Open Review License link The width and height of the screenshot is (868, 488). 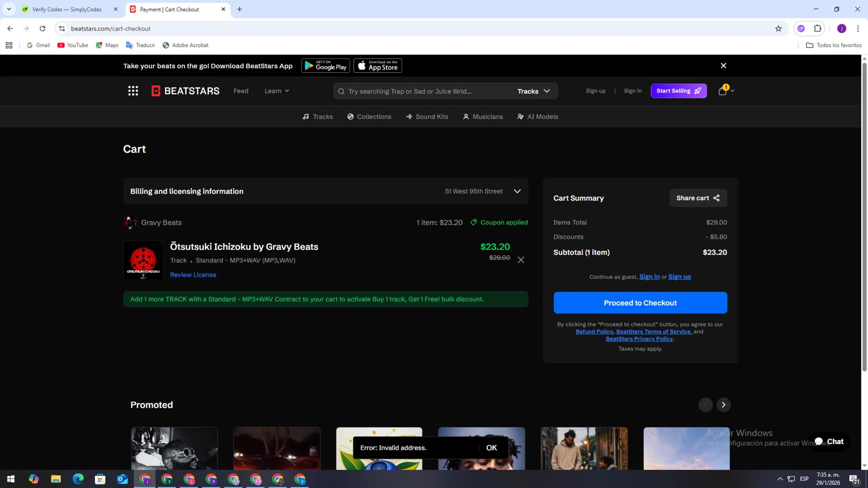[193, 275]
